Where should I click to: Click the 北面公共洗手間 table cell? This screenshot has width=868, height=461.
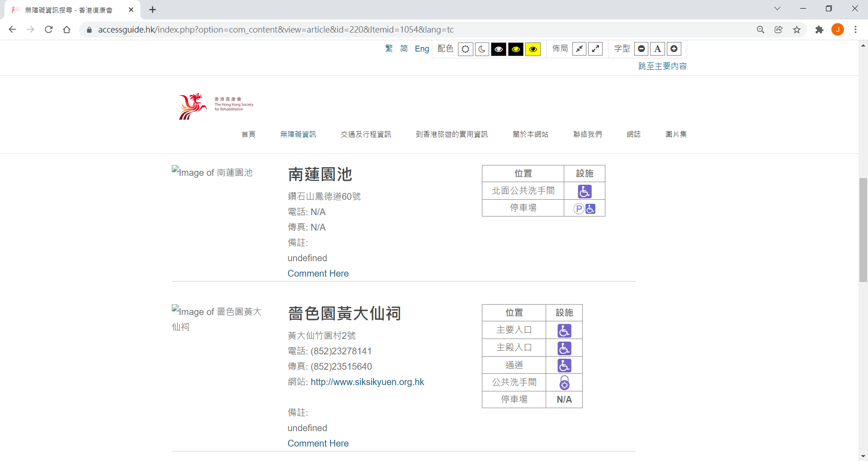(523, 191)
